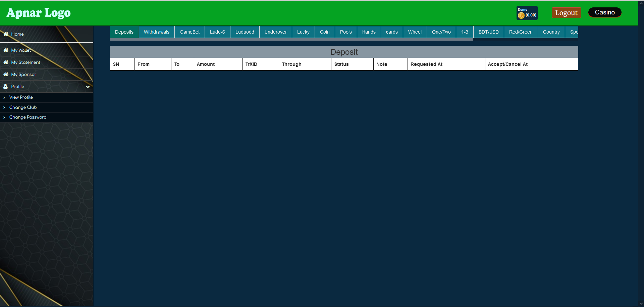644x307 pixels.
Task: Click the My Sponsor house icon
Action: click(6, 74)
